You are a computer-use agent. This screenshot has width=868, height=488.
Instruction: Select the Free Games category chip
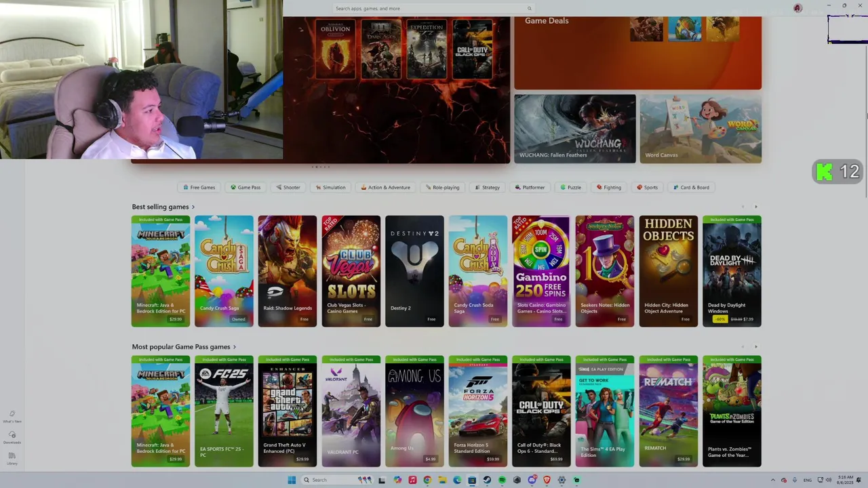199,187
